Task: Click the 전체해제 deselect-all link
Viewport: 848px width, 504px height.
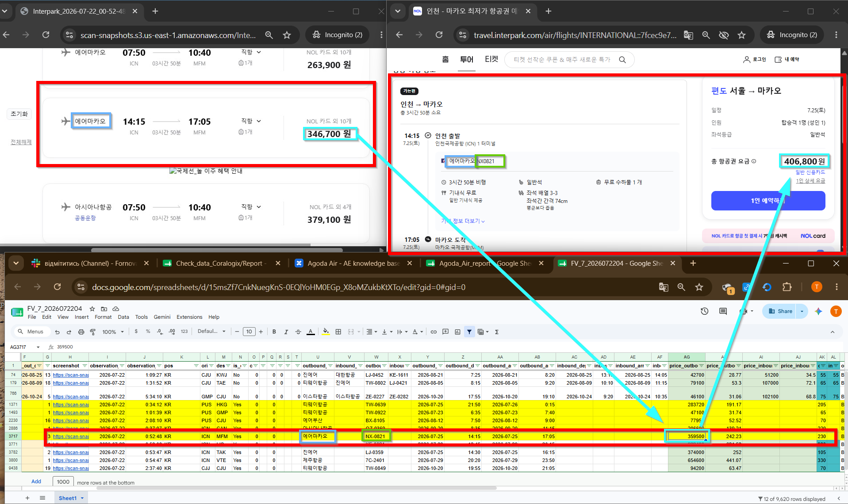Action: point(21,142)
